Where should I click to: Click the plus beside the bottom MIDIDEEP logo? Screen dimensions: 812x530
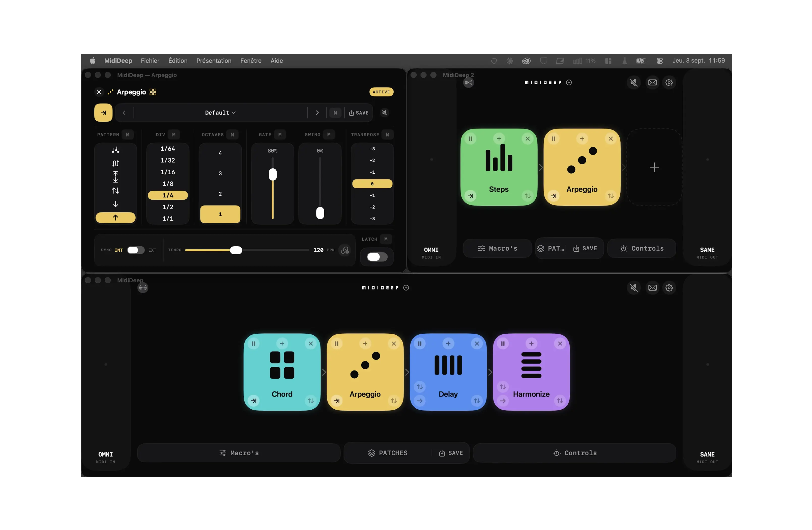406,288
